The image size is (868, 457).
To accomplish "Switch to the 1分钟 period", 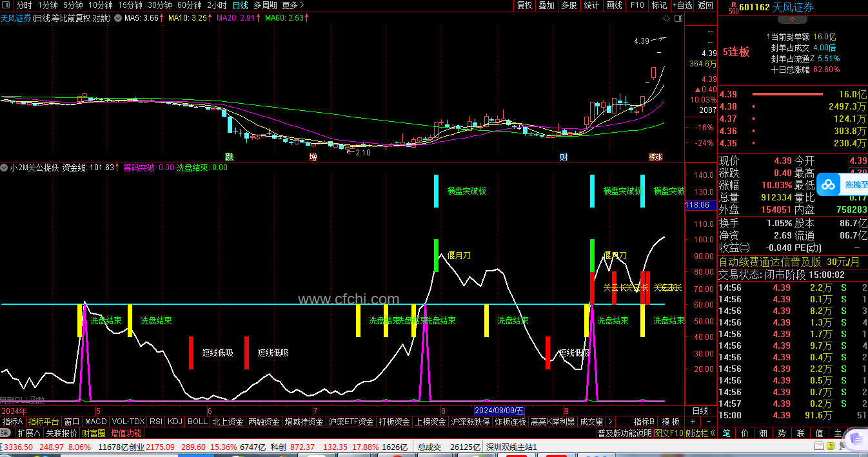I will 48,5.
